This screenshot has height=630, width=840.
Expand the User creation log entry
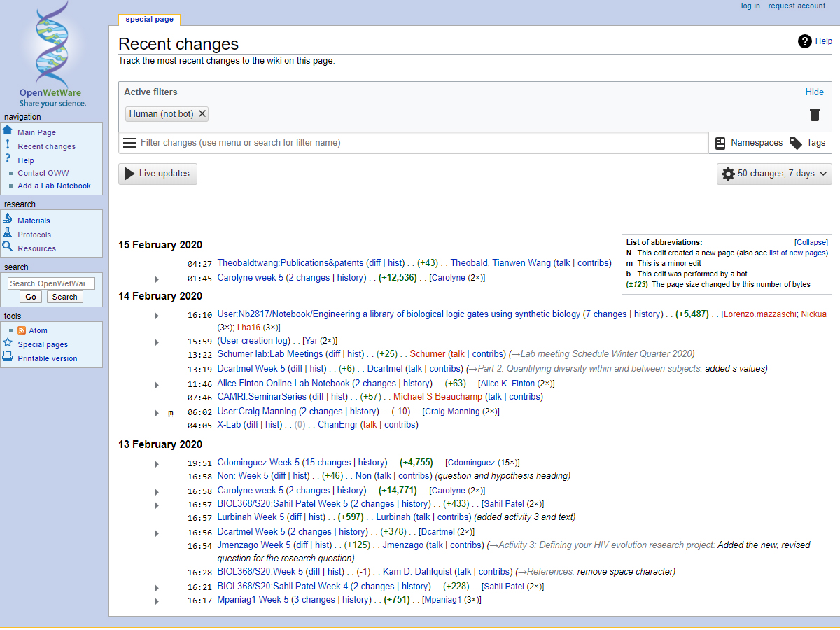[x=157, y=342]
